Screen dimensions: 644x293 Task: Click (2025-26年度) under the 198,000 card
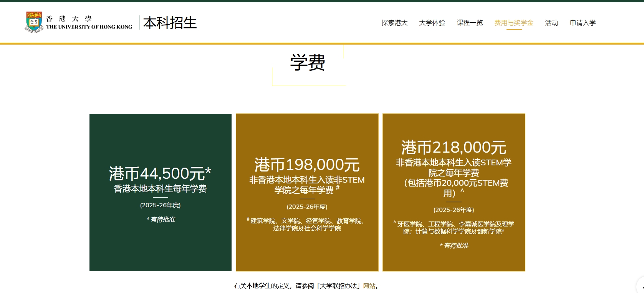tap(307, 206)
